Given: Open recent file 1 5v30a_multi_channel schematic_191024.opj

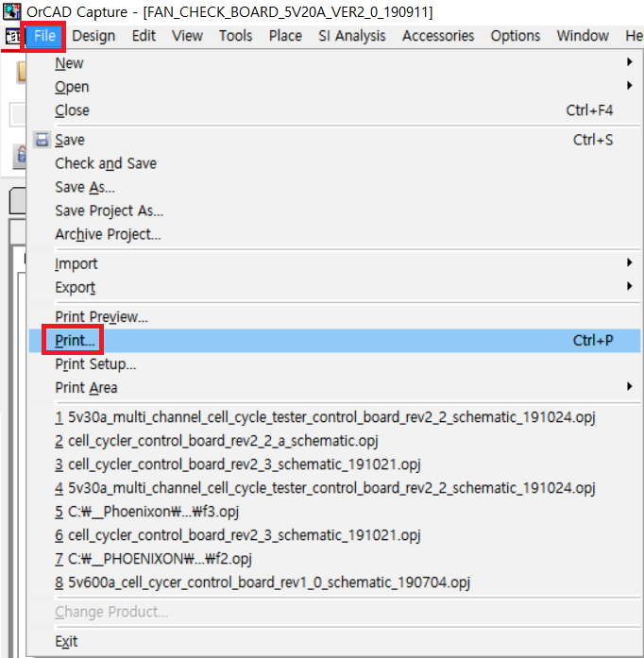Looking at the screenshot, I should pyautogui.click(x=334, y=417).
